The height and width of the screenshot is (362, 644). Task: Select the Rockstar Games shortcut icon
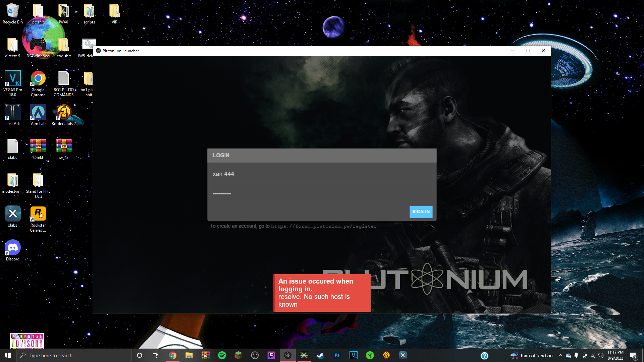click(38, 219)
